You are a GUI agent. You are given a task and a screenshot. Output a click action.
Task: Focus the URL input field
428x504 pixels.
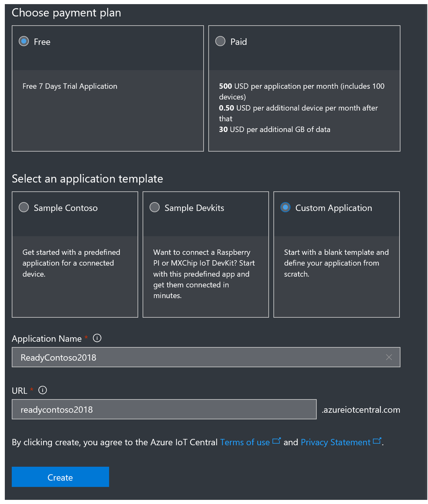(164, 409)
